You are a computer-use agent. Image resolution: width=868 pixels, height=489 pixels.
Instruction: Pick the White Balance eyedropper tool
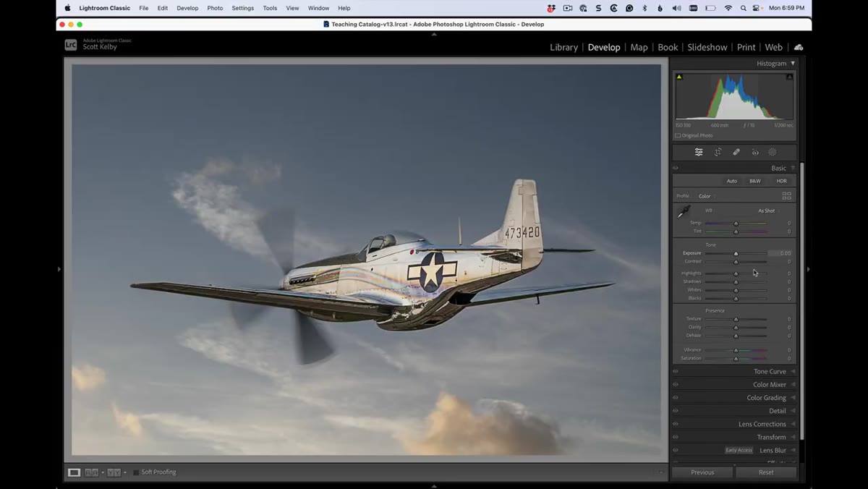(684, 211)
